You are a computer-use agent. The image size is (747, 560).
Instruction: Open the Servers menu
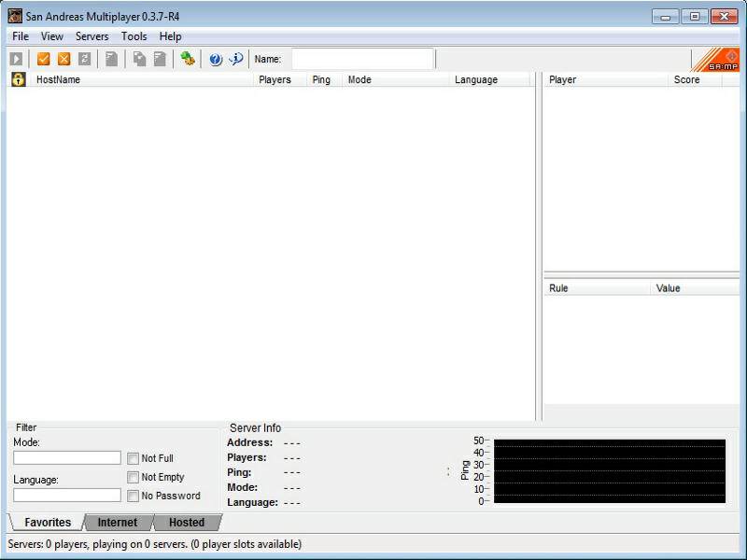tap(92, 36)
